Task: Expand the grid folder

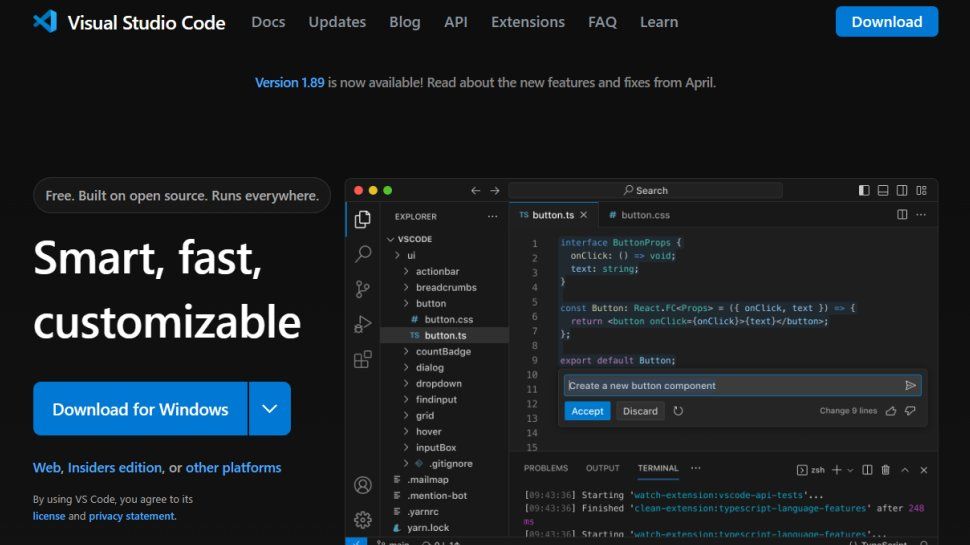Action: (406, 416)
